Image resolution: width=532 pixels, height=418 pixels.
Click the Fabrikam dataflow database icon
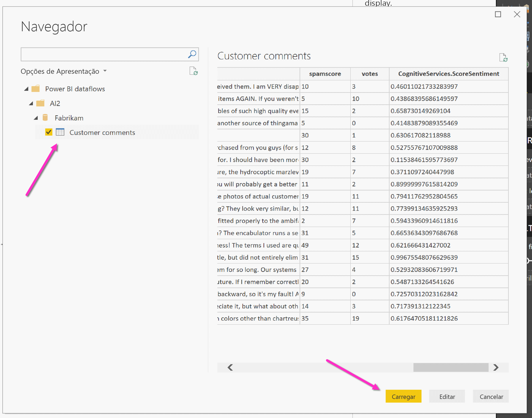point(45,118)
